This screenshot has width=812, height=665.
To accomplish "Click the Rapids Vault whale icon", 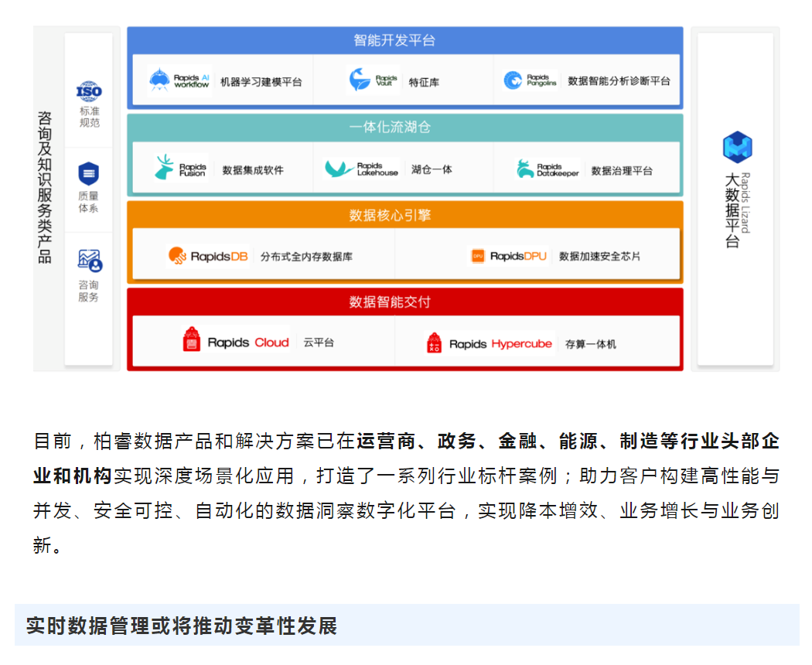I will pyautogui.click(x=360, y=80).
